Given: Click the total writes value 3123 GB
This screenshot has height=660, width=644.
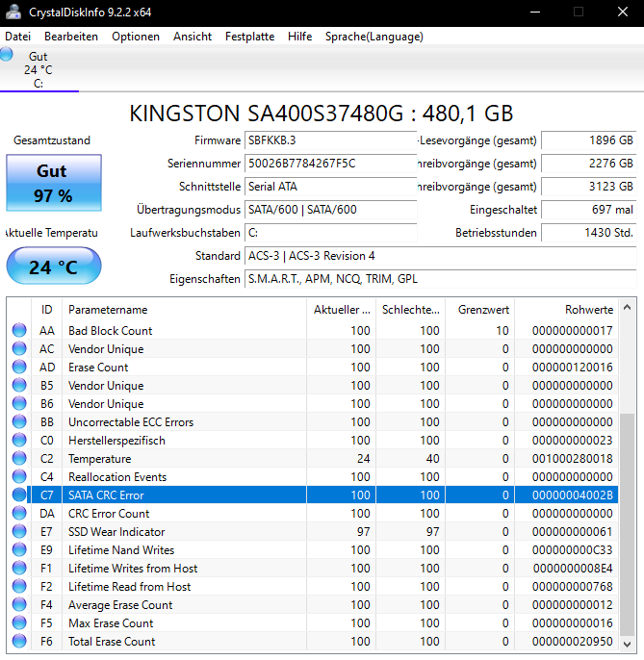Looking at the screenshot, I should pos(589,187).
